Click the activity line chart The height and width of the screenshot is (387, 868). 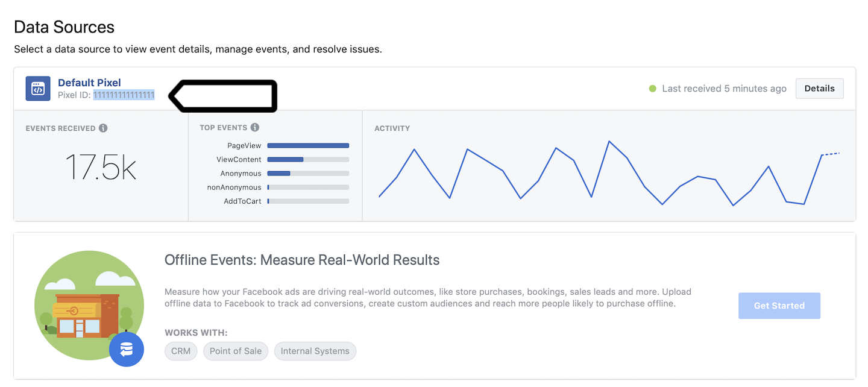[x=609, y=173]
